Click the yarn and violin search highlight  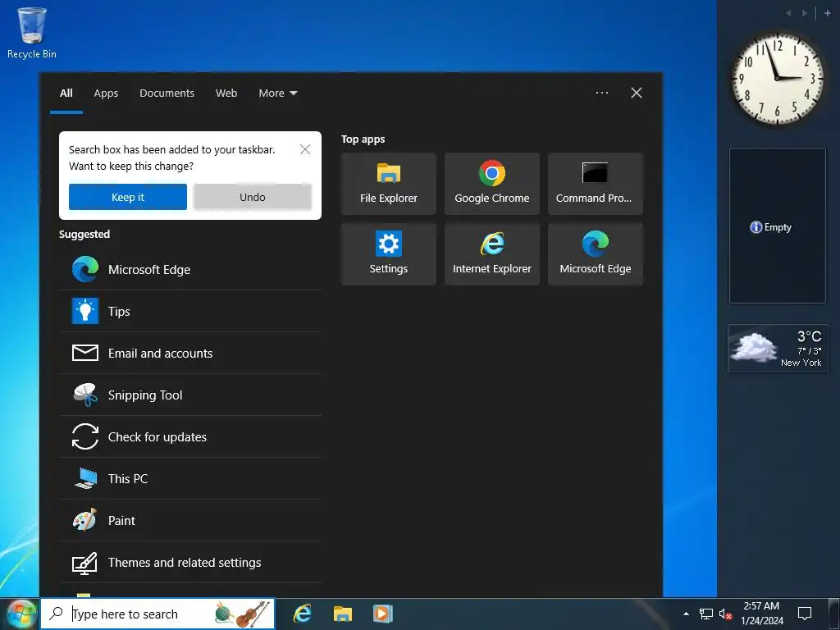tap(241, 614)
